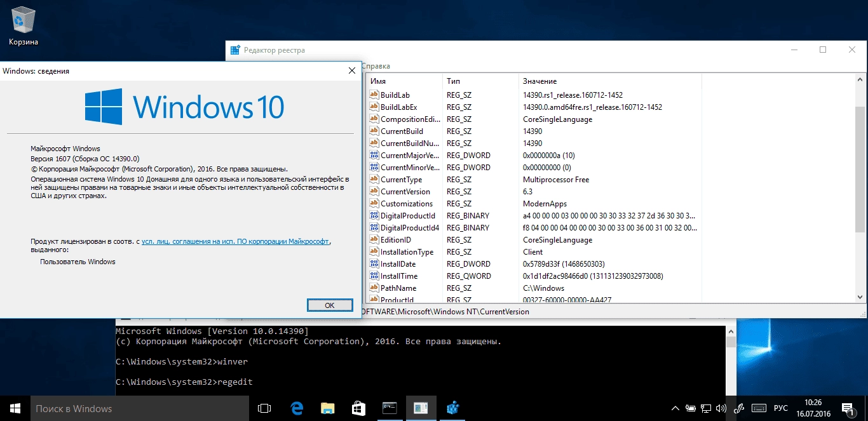Open File Explorer from the taskbar

(327, 408)
